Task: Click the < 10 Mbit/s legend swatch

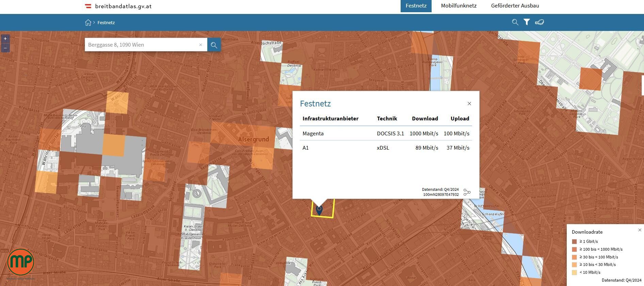Action: (x=575, y=272)
